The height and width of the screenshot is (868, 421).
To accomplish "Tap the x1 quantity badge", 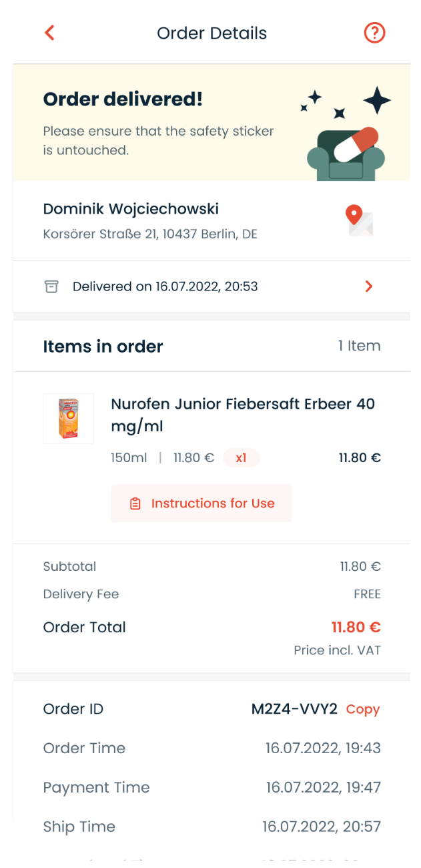I will 241,458.
